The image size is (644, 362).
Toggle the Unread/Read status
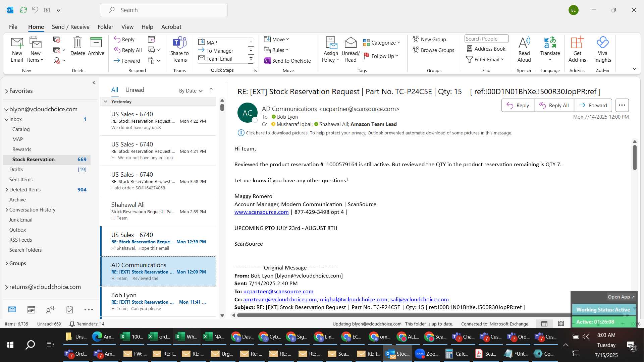[x=351, y=50]
